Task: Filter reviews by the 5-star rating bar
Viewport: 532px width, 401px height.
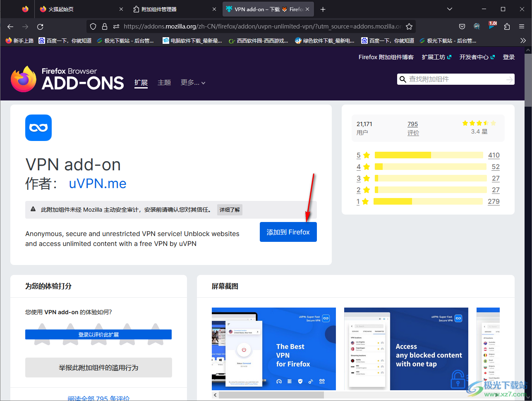Action: 429,155
